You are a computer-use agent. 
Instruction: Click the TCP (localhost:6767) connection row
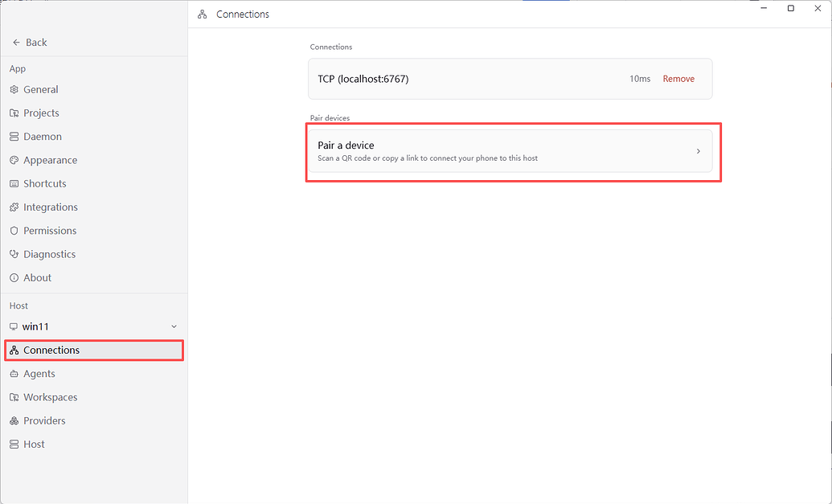510,79
